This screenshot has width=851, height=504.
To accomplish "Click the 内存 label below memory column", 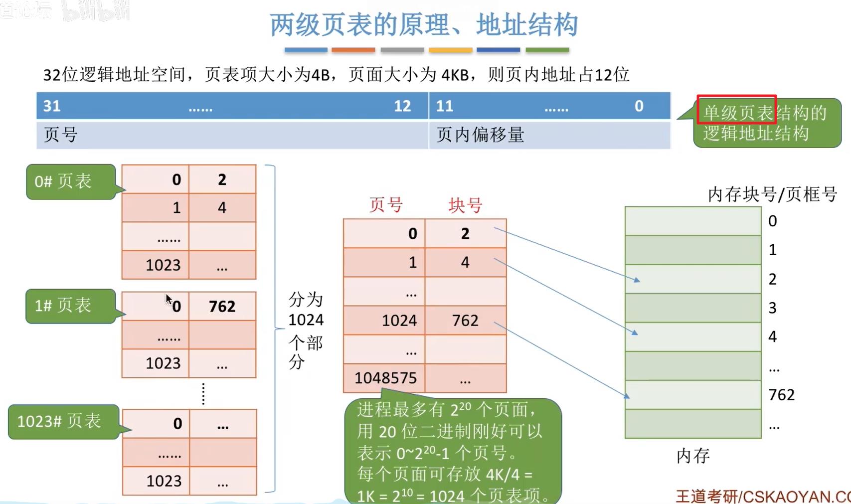I will click(693, 456).
